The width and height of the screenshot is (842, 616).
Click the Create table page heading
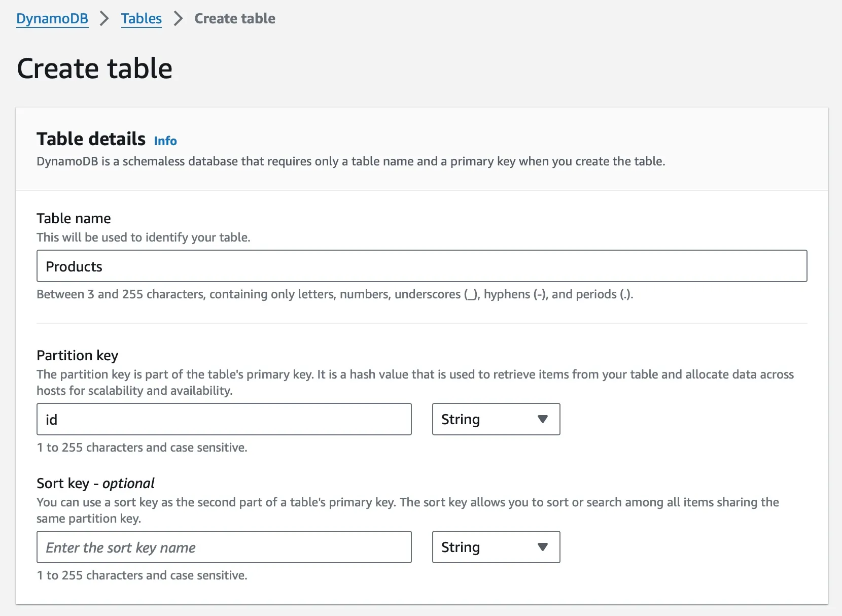point(95,69)
